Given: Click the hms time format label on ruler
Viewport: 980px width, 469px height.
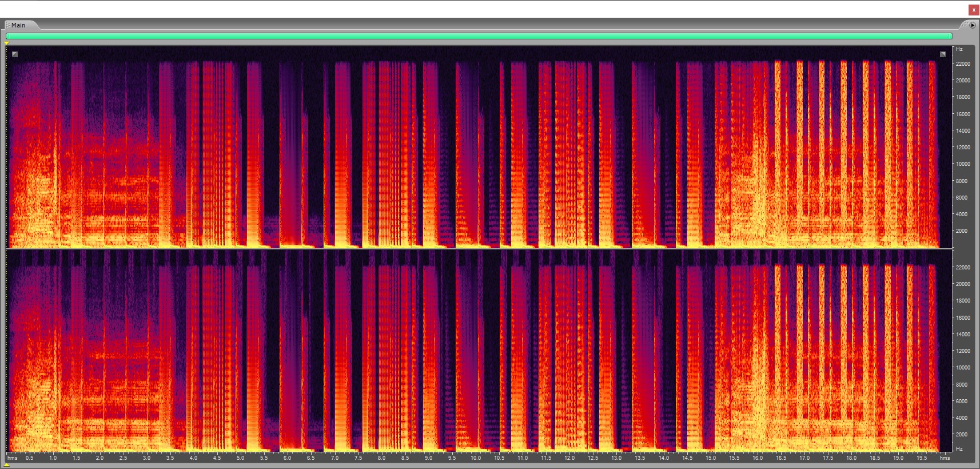Looking at the screenshot, I should click(x=13, y=458).
